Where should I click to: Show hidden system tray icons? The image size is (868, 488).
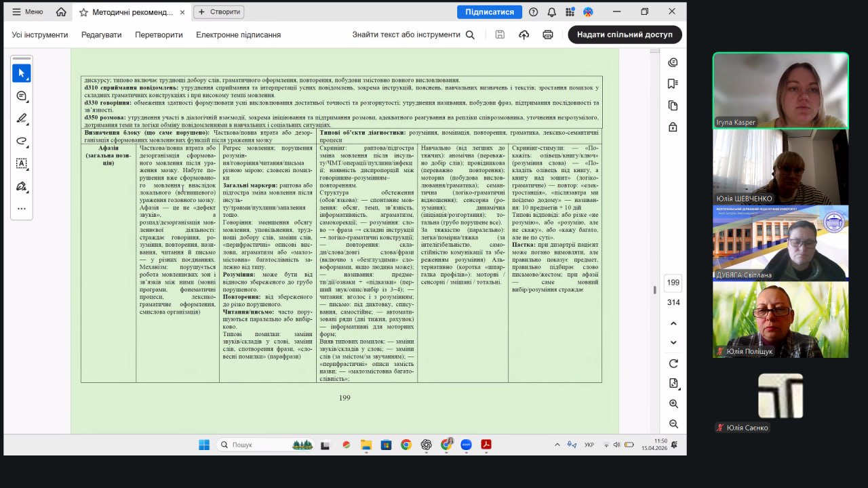pos(557,445)
